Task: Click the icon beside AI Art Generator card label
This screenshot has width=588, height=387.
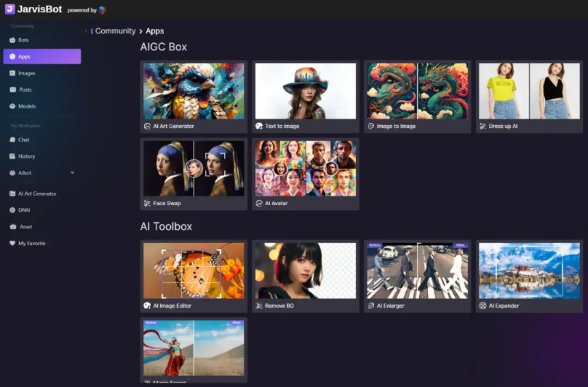Action: 147,126
